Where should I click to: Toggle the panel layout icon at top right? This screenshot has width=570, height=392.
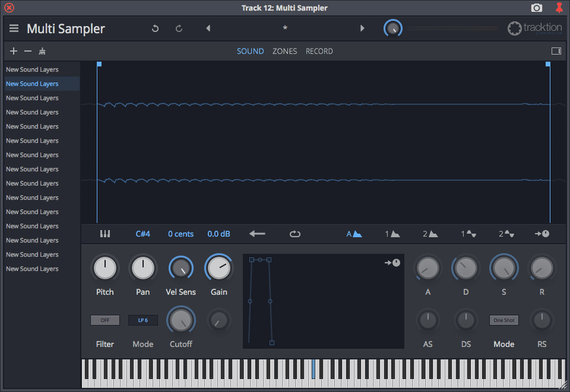556,51
